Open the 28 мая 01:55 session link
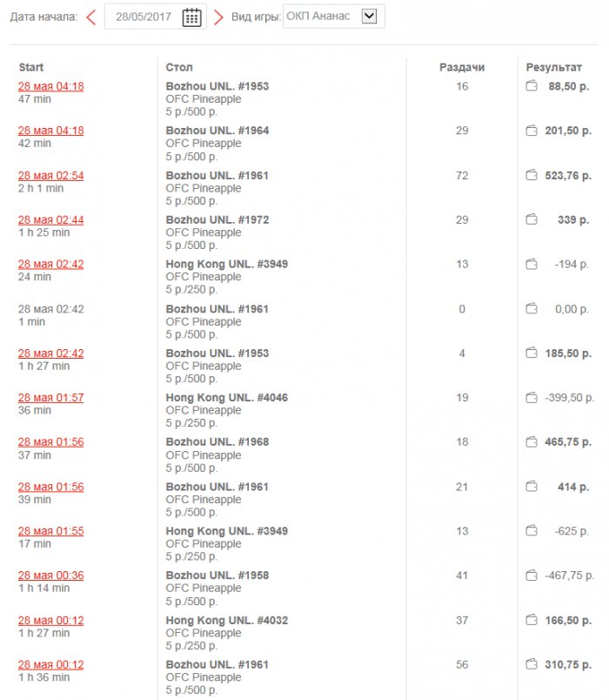This screenshot has width=609, height=700. (x=51, y=531)
